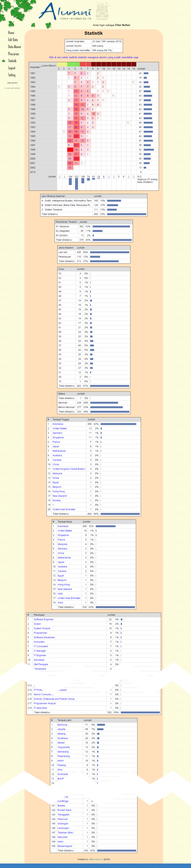191x868 pixels.
Task: Click the Banjarnegara birthplace link
Action: point(65,846)
